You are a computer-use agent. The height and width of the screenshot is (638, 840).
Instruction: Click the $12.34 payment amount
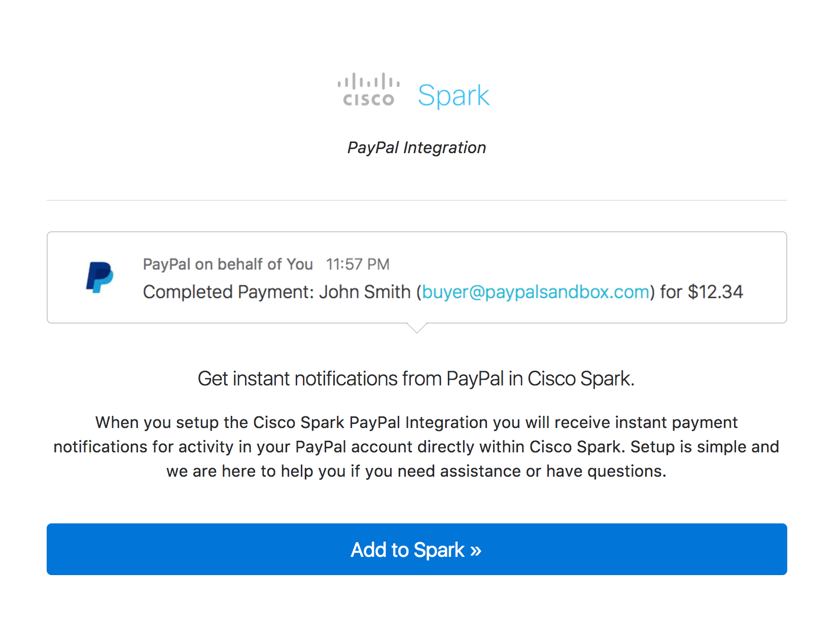(x=715, y=292)
